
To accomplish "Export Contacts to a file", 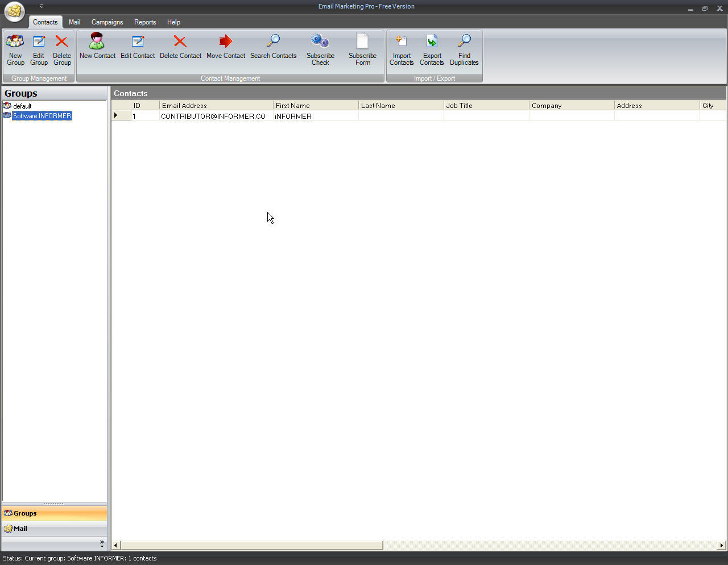I will [x=432, y=49].
